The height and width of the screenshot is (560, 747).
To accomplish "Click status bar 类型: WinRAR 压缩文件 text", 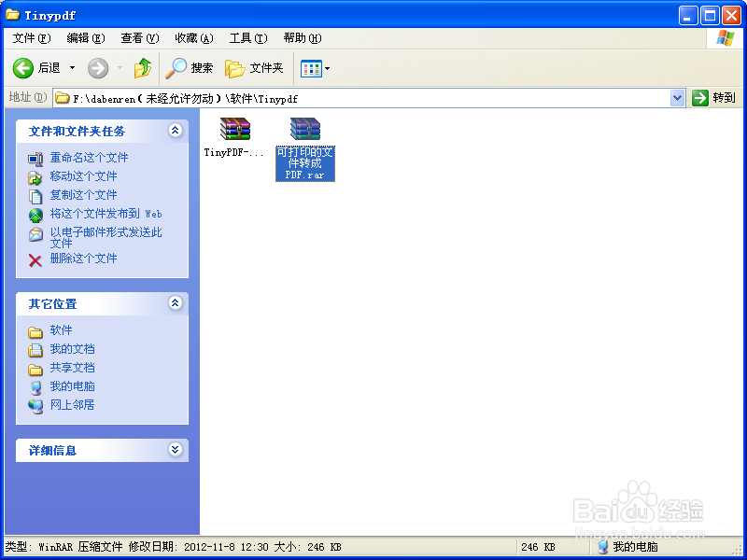I will point(63,547).
